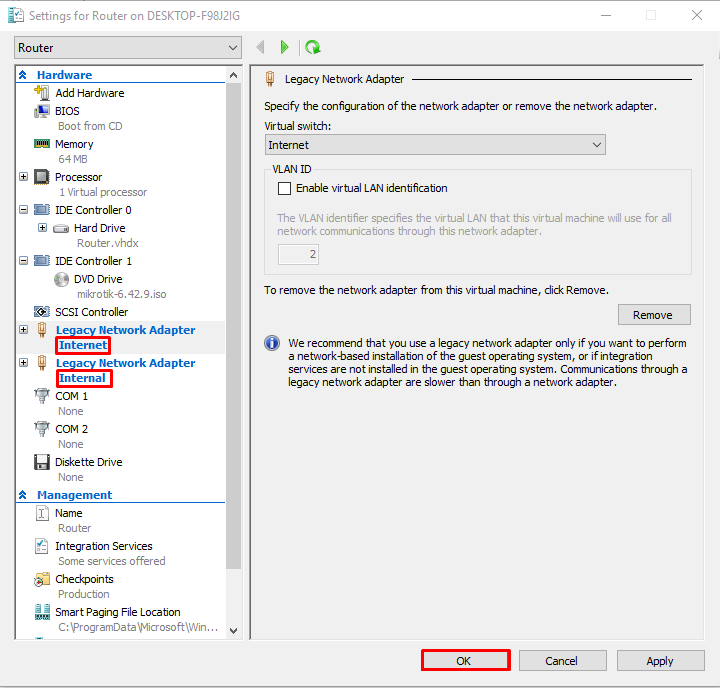This screenshot has width=720, height=688.
Task: Select Diskette Drive item
Action: [89, 462]
